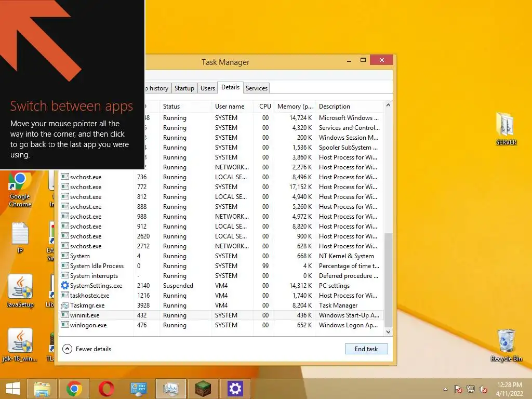Switch to the Users tab
Image resolution: width=532 pixels, height=399 pixels.
pyautogui.click(x=208, y=88)
